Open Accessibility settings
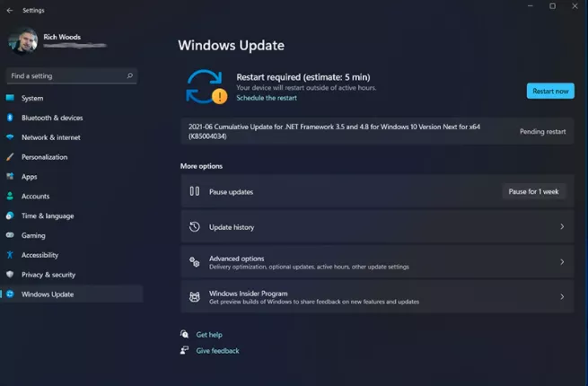This screenshot has width=588, height=386. click(72, 255)
